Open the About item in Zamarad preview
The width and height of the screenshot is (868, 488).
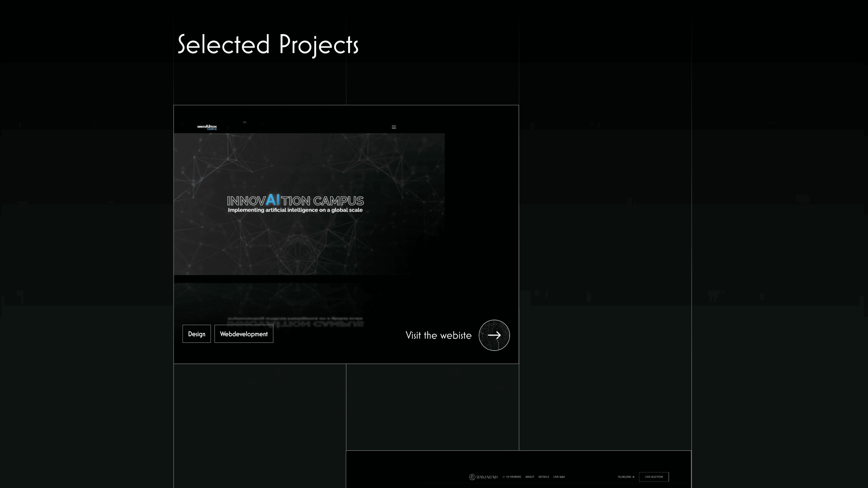pos(530,477)
